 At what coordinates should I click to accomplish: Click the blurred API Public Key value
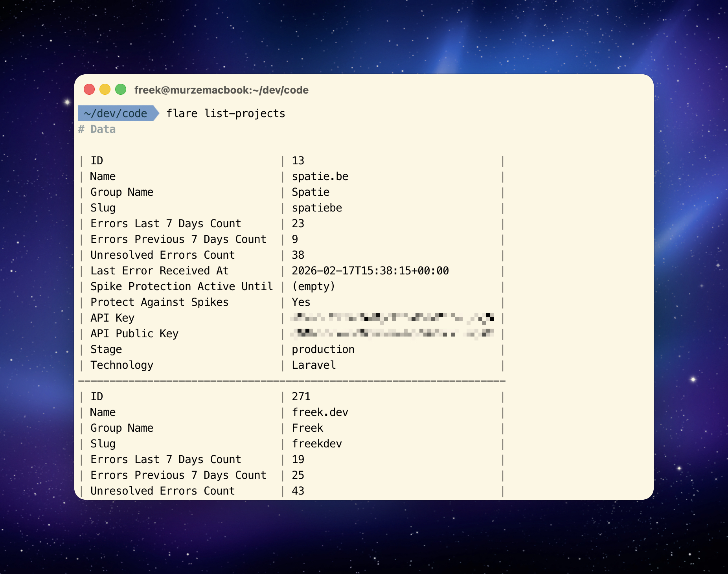click(x=392, y=334)
